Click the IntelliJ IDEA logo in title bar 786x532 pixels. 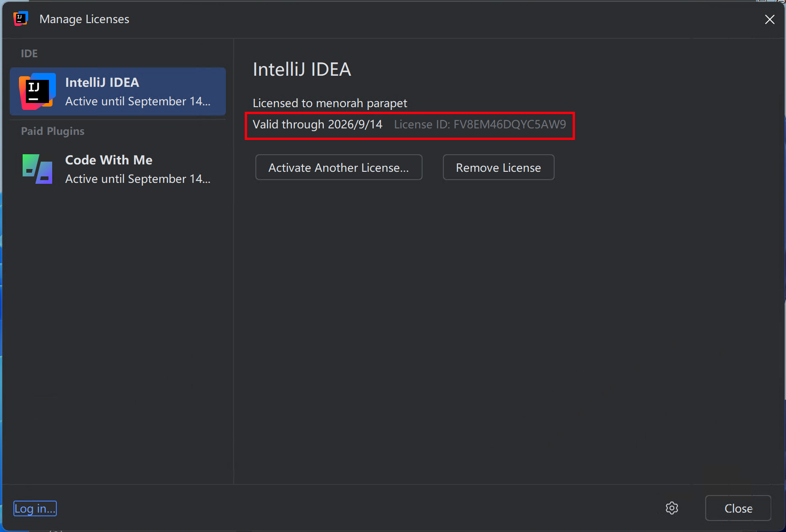(x=21, y=19)
